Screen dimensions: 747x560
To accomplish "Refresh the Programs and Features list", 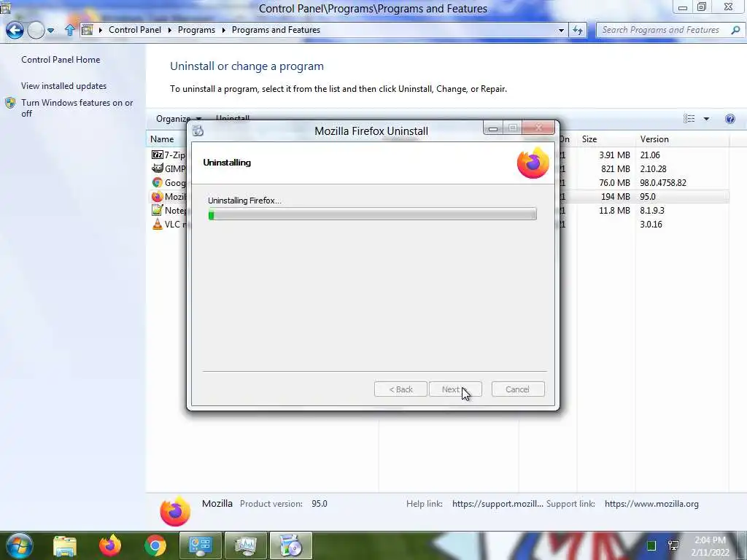I will pyautogui.click(x=578, y=30).
